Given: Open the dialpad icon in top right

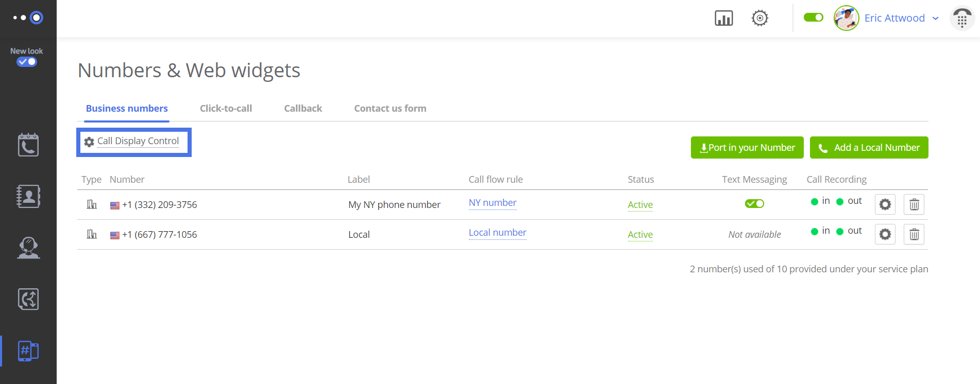Looking at the screenshot, I should coord(962,19).
